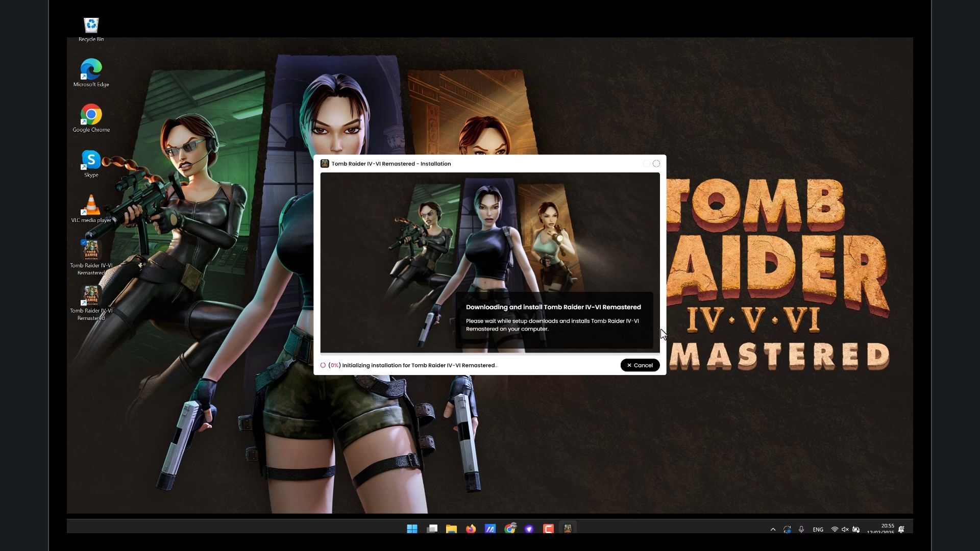Viewport: 980px width, 551px height.
Task: Close the Tomb Raider installer window
Action: 656,164
